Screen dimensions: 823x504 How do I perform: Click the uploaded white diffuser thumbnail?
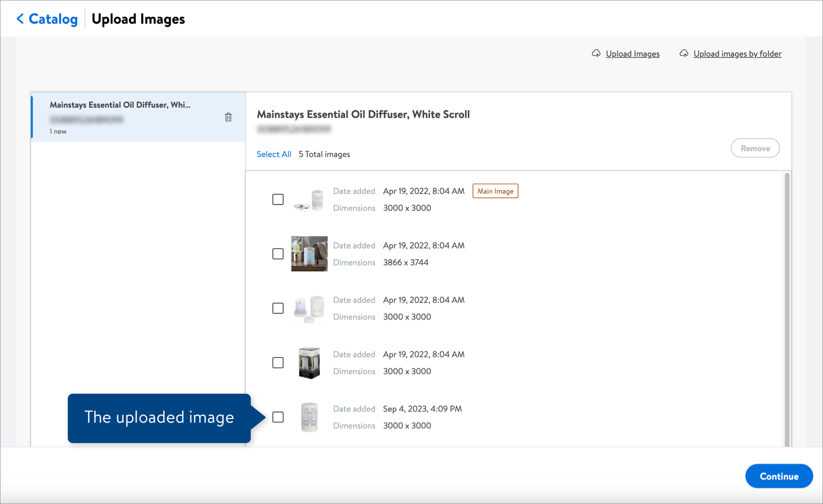(x=309, y=417)
